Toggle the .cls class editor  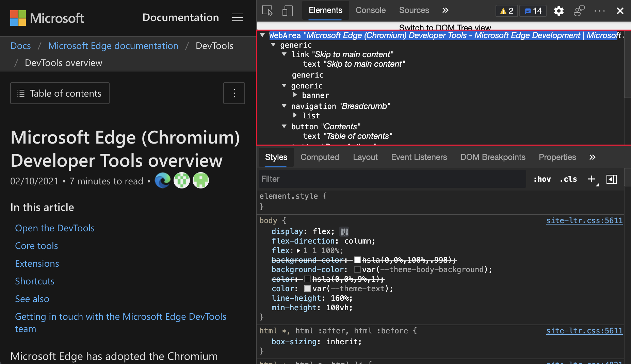[568, 179]
